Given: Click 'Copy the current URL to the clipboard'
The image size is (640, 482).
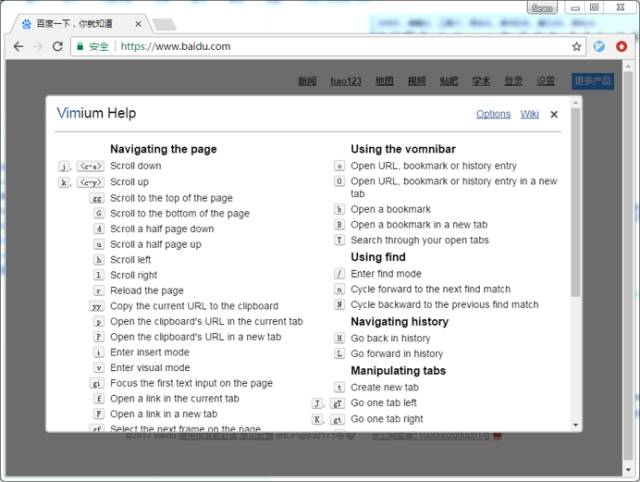Looking at the screenshot, I should click(x=194, y=306).
